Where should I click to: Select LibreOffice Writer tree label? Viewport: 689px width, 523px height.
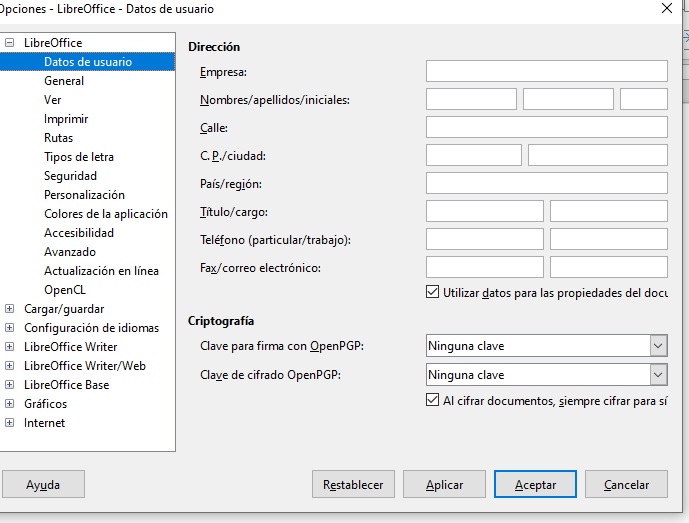(x=70, y=347)
